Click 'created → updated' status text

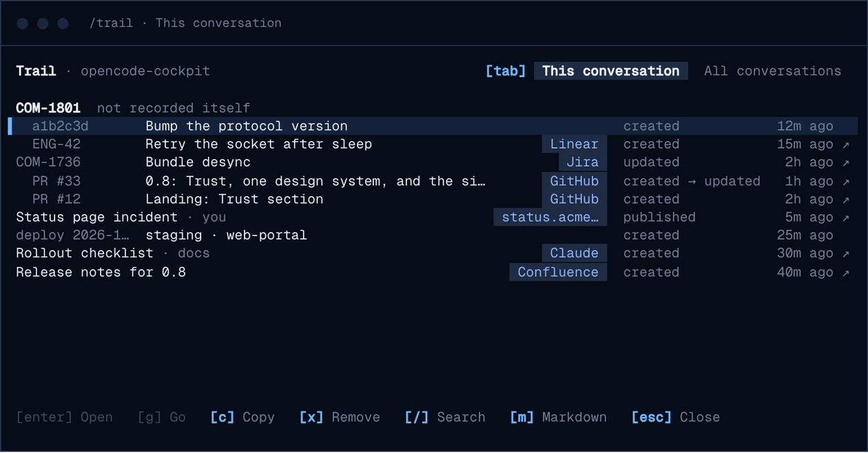click(692, 182)
